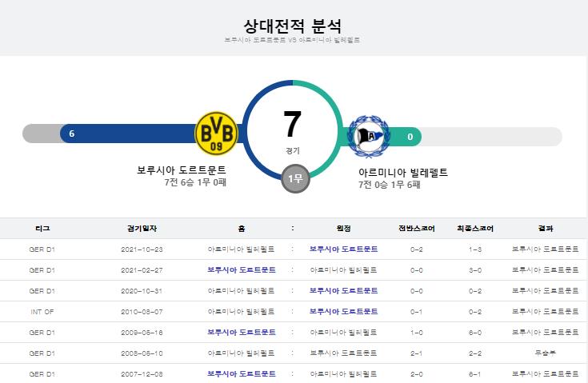588x383 pixels.
Task: Click the final score 6-0
Action: [x=475, y=333]
